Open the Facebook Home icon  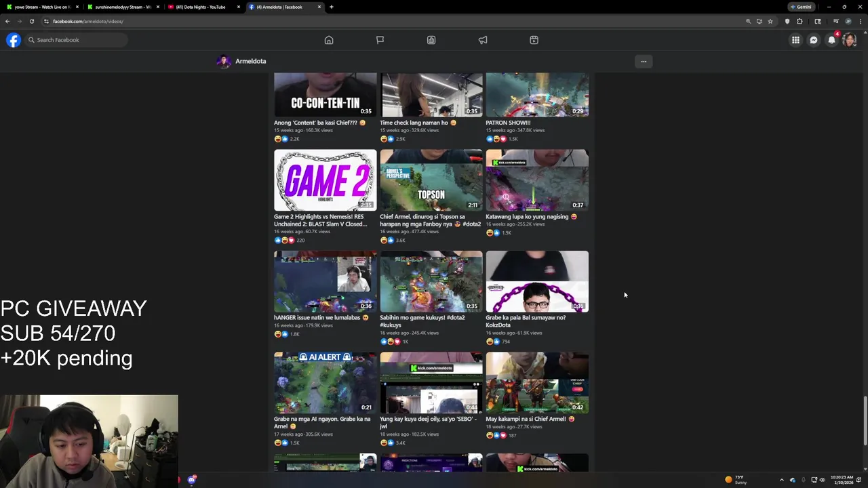pyautogui.click(x=329, y=40)
